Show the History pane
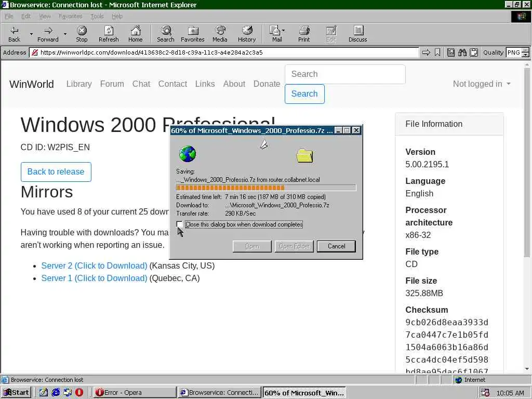 [247, 34]
